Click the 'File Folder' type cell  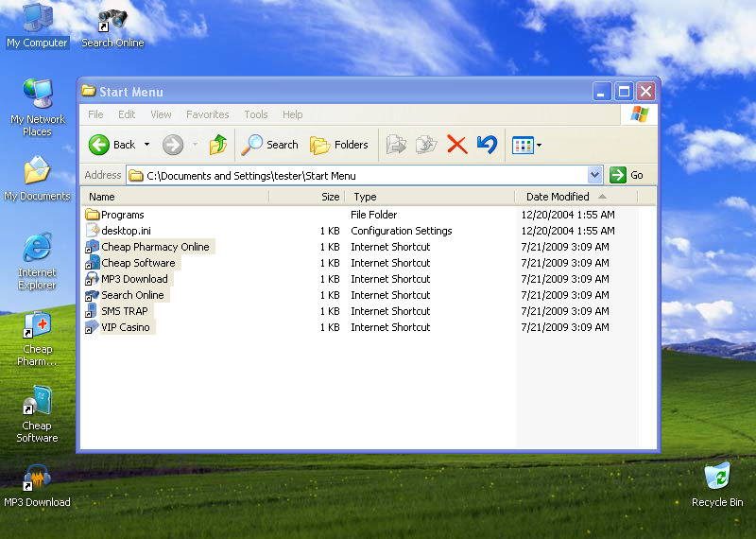click(373, 215)
